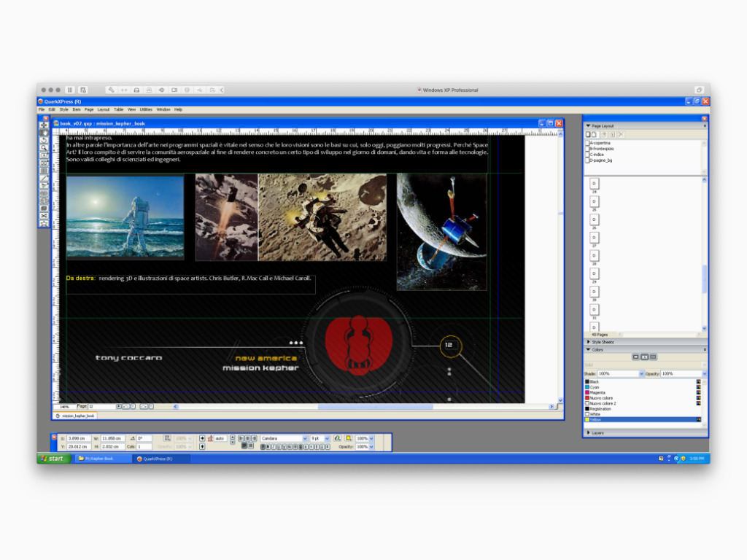The image size is (747, 560).
Task: Select A-copertina master page
Action: point(598,143)
